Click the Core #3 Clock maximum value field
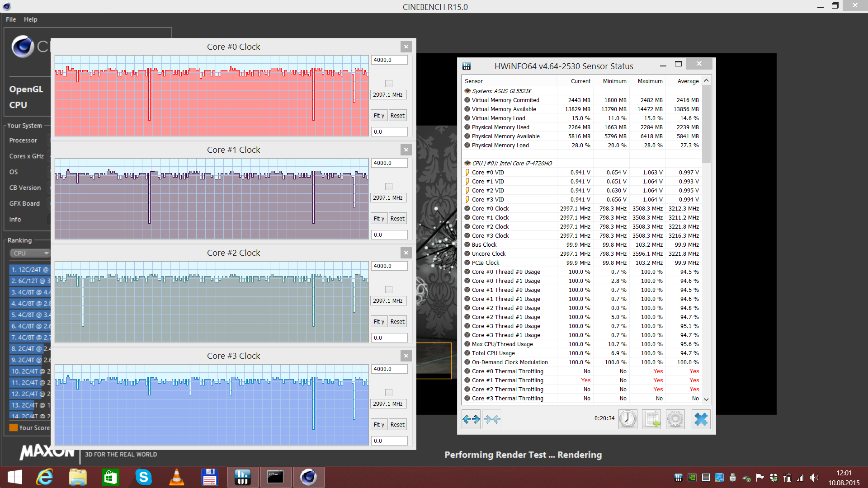 (389, 369)
